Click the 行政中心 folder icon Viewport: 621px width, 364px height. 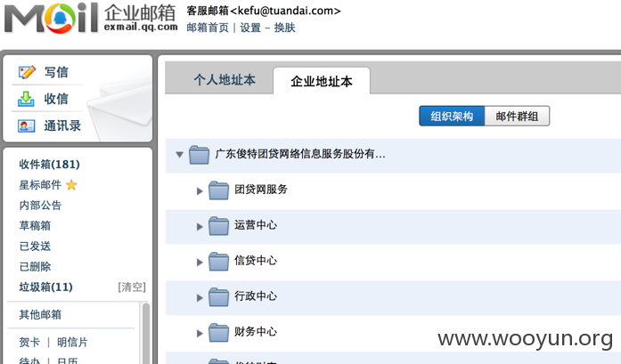(218, 297)
